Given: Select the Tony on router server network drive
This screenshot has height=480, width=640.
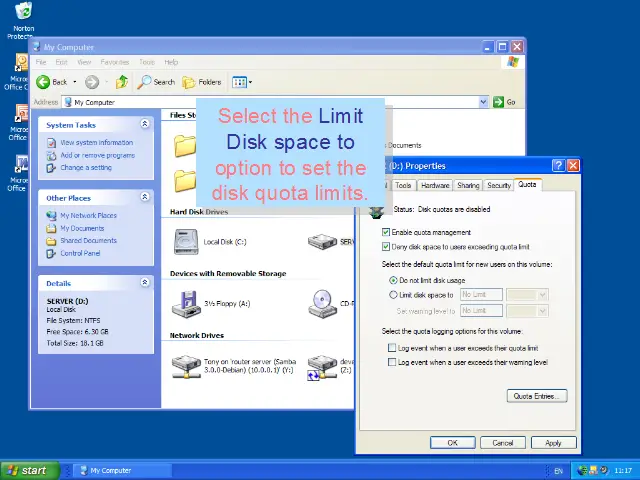Looking at the screenshot, I should pyautogui.click(x=186, y=366).
